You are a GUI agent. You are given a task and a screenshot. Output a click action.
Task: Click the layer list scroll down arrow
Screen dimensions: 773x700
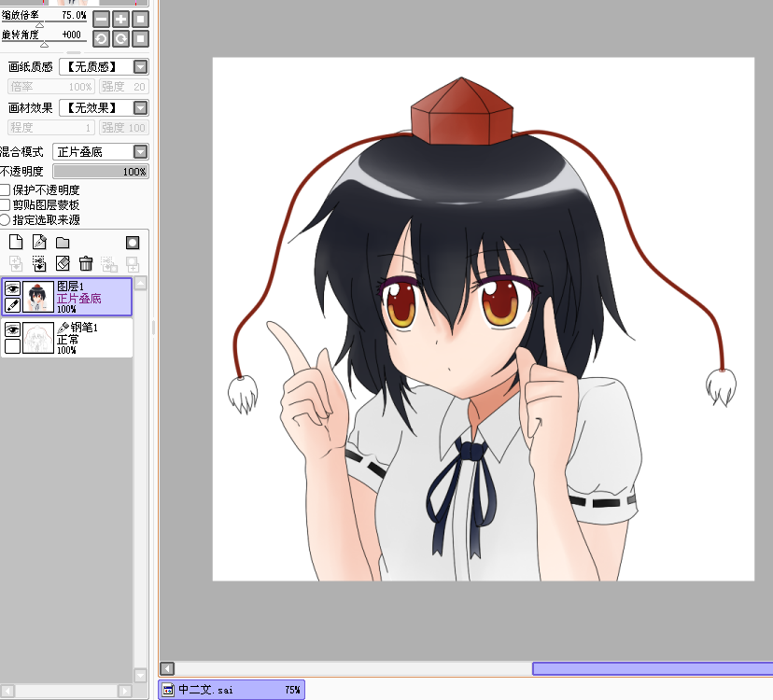pyautogui.click(x=140, y=676)
